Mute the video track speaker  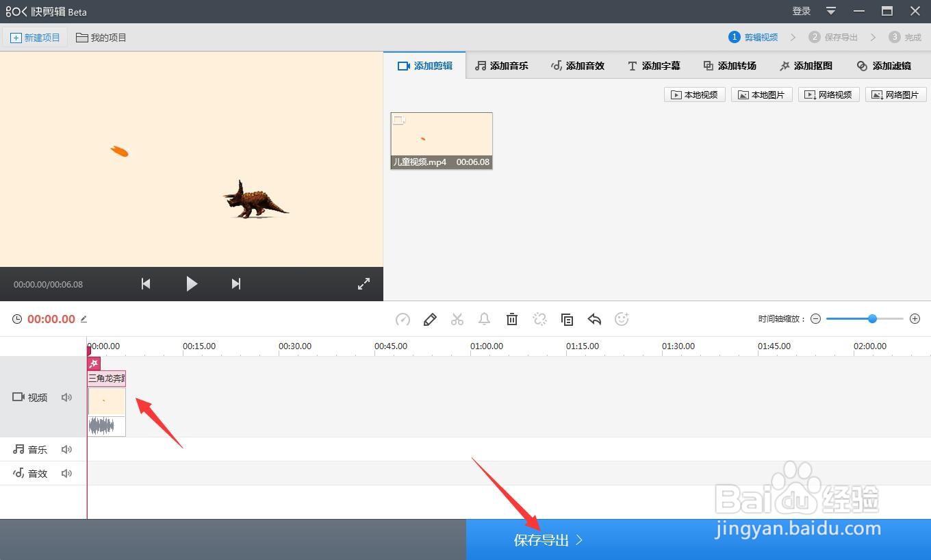click(x=66, y=397)
